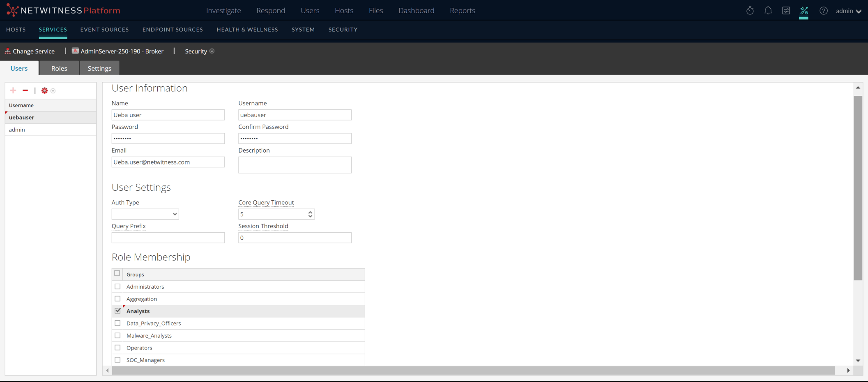This screenshot has height=382, width=868.
Task: Expand the Security breadcrumb dropdown
Action: tap(212, 51)
